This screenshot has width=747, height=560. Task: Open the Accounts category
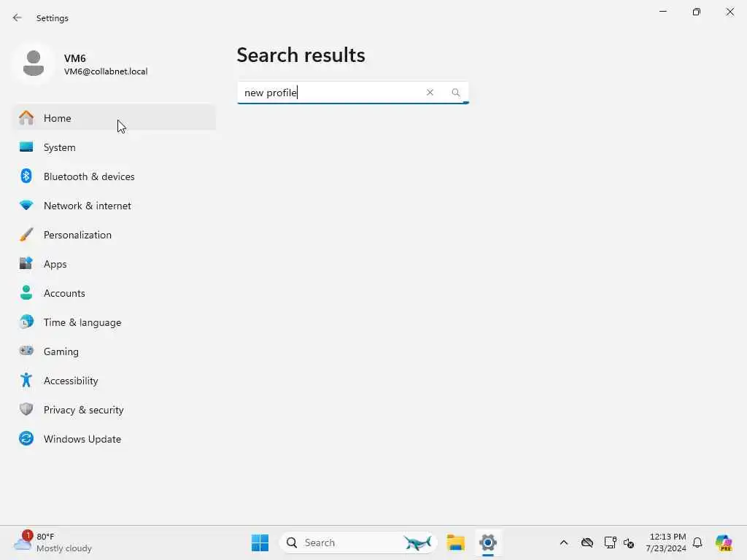tap(115, 293)
